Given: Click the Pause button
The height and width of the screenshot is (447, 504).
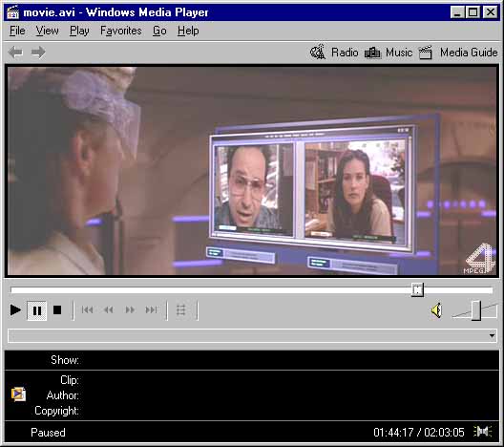Looking at the screenshot, I should pyautogui.click(x=37, y=310).
